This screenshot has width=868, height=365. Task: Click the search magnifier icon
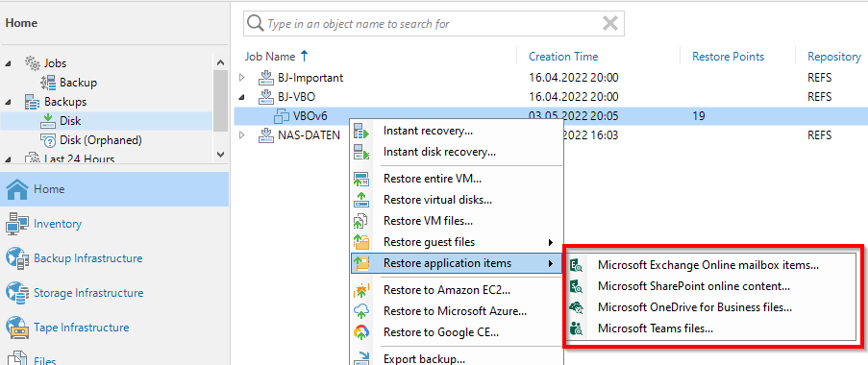(255, 24)
